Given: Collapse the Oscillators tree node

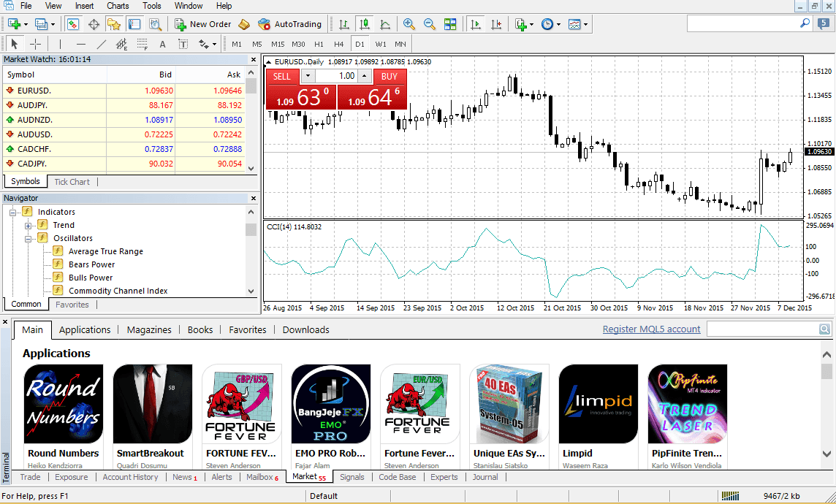Looking at the screenshot, I should [x=28, y=239].
